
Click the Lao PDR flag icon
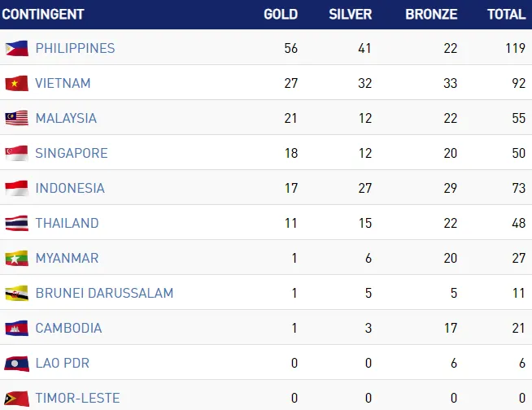17,363
